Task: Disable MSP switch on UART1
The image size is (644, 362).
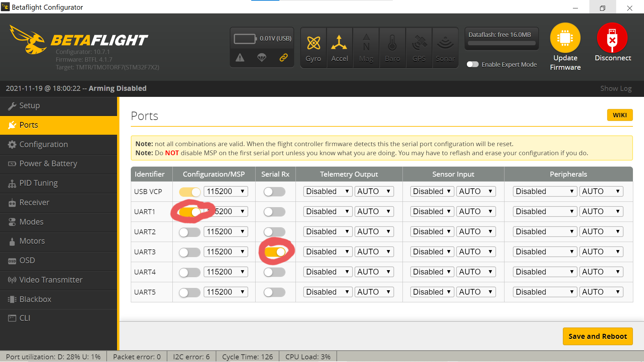Action: pyautogui.click(x=190, y=212)
